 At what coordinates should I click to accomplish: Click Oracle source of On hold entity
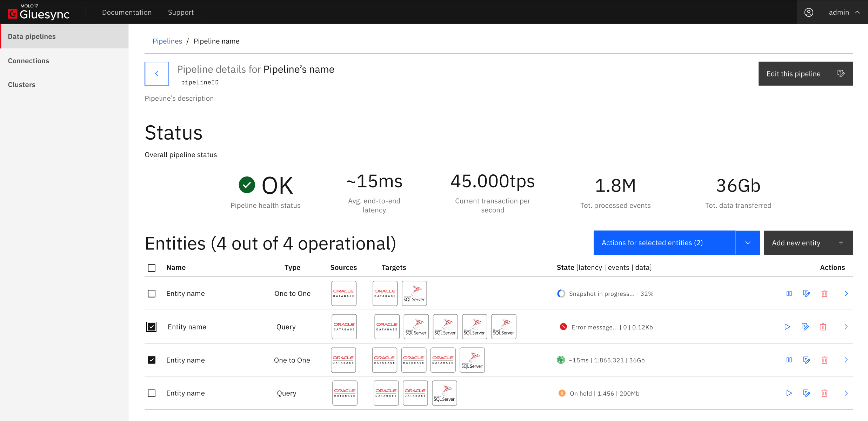tap(345, 393)
